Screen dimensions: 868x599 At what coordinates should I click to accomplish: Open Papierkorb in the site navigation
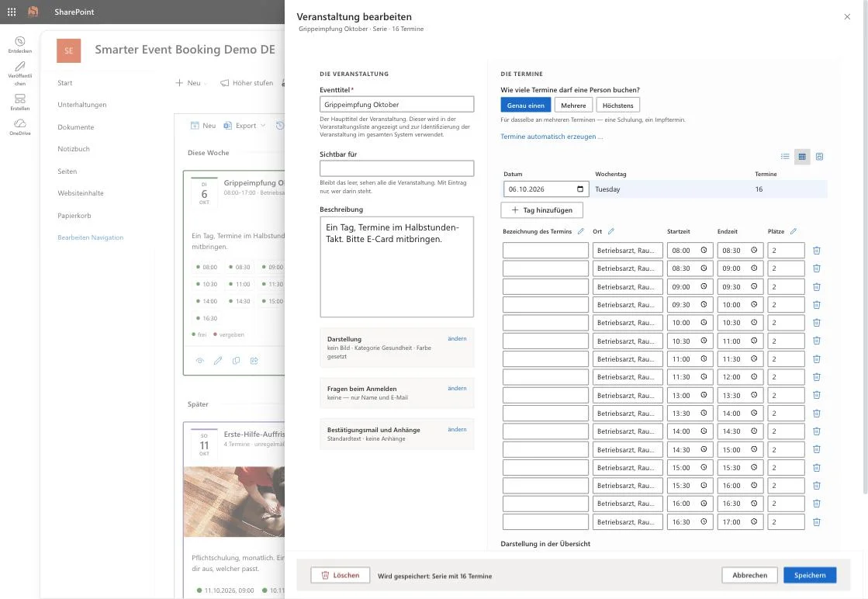(x=74, y=216)
